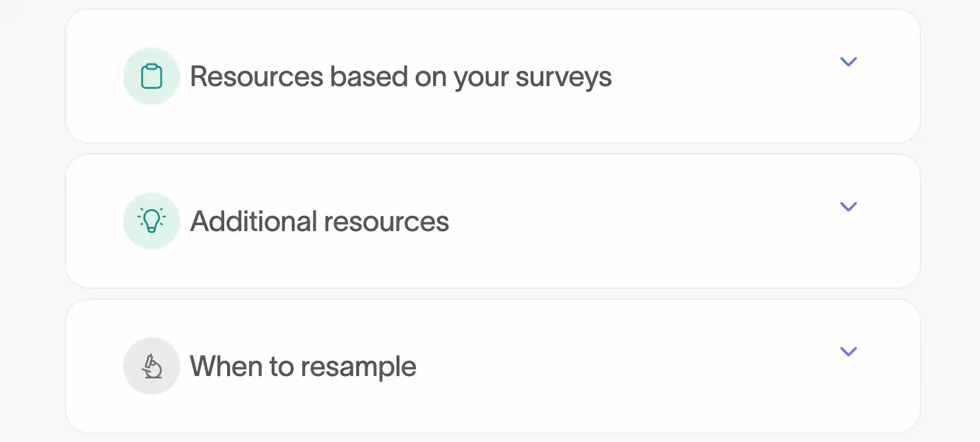This screenshot has width=980, height=442.
Task: Click the clipboard icon beside surveys resources
Action: 151,75
